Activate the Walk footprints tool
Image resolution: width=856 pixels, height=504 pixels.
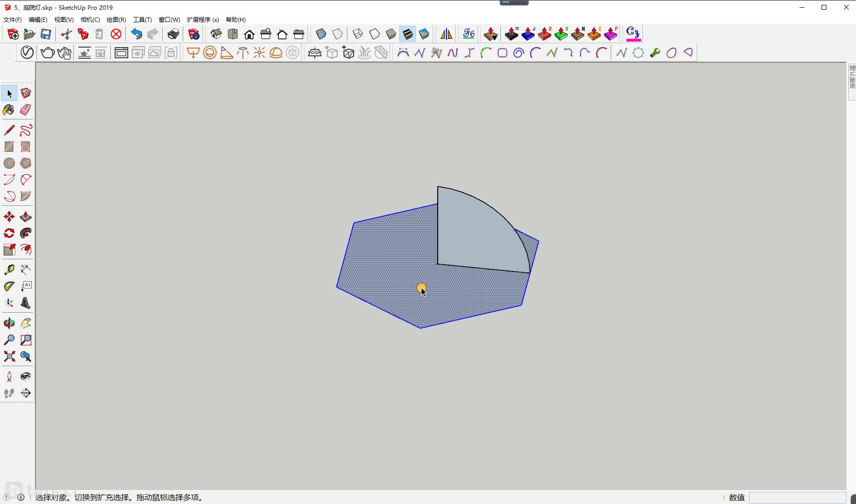click(9, 393)
